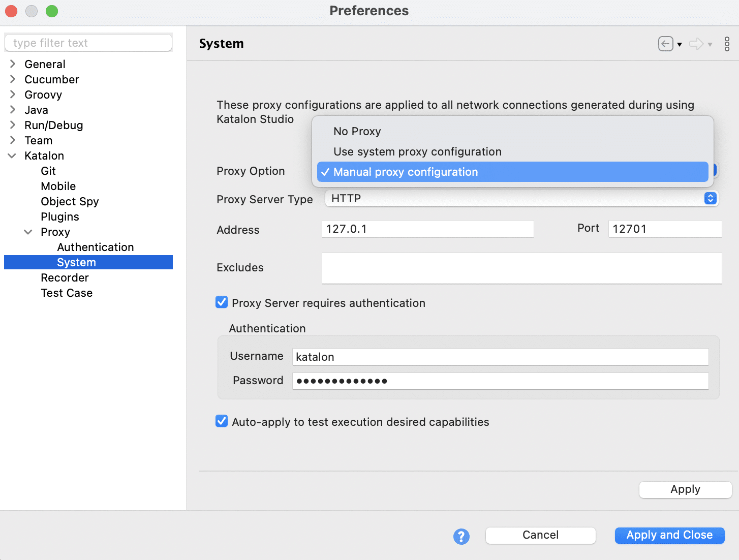Disable Auto-apply to test execution capabilities
The width and height of the screenshot is (739, 560).
pos(222,421)
